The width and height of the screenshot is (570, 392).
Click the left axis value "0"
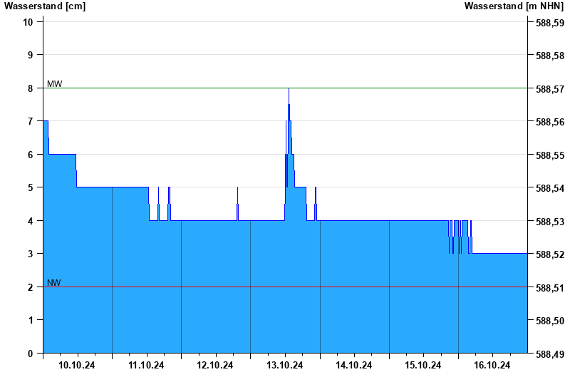pos(30,354)
